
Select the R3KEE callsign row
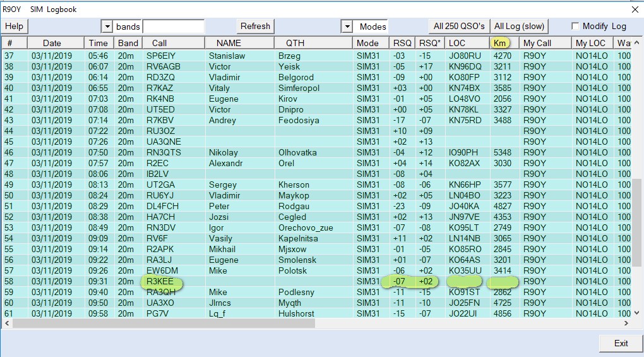(x=160, y=282)
